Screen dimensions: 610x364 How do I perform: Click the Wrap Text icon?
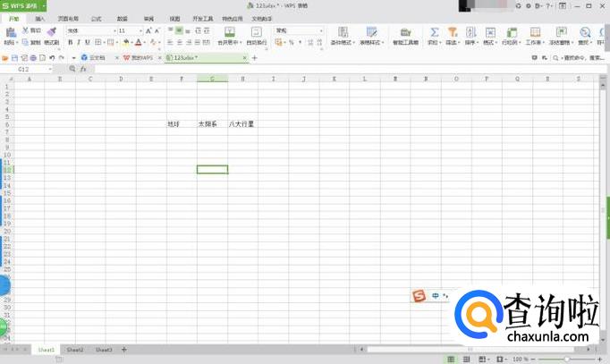[x=257, y=32]
